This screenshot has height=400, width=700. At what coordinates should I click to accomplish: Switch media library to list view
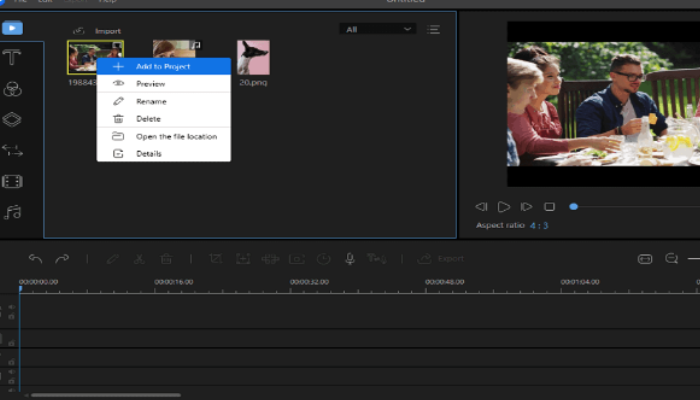coord(433,29)
